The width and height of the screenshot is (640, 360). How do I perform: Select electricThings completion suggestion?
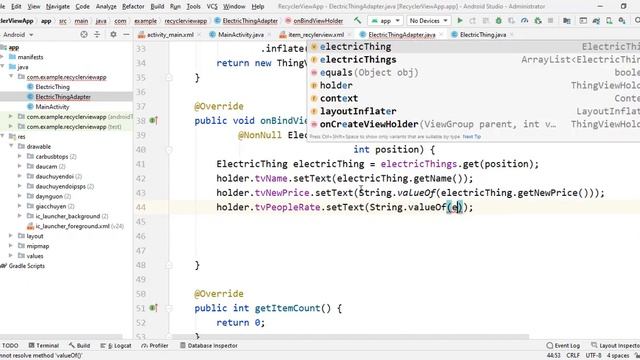click(x=473, y=60)
